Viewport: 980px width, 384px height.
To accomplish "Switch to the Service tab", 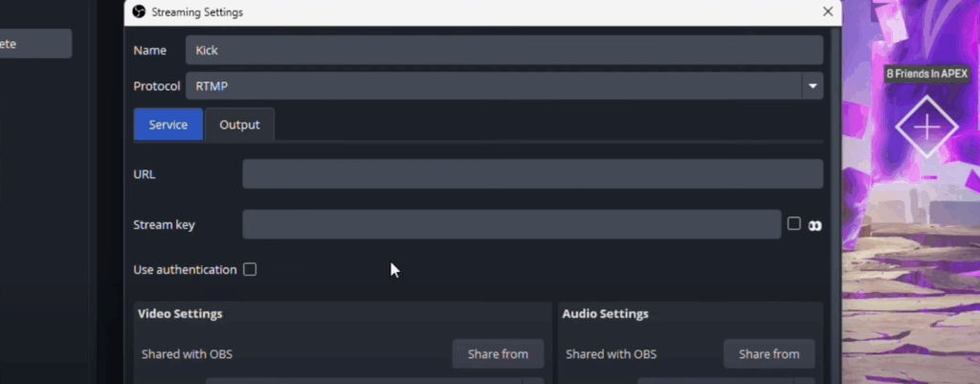I will pos(168,124).
